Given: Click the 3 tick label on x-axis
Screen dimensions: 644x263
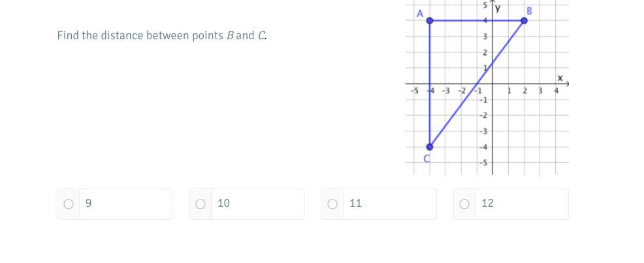Looking at the screenshot, I should [540, 90].
